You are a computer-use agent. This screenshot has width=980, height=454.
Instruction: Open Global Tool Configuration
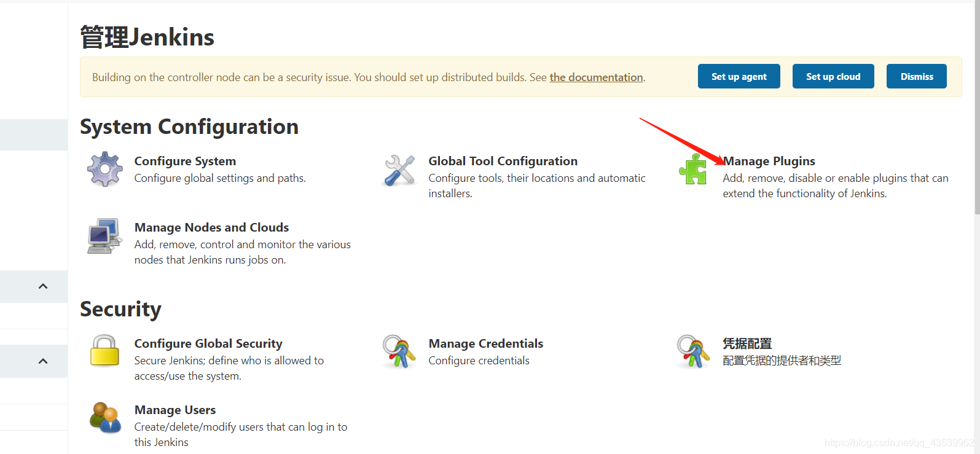503,161
